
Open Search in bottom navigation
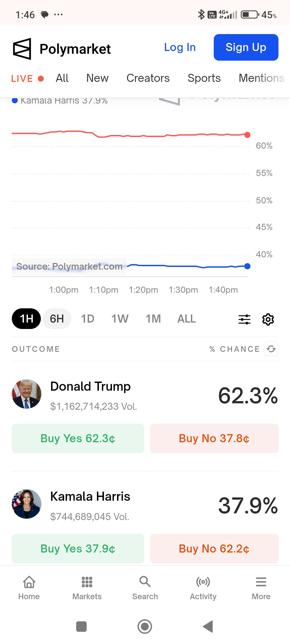145,588
